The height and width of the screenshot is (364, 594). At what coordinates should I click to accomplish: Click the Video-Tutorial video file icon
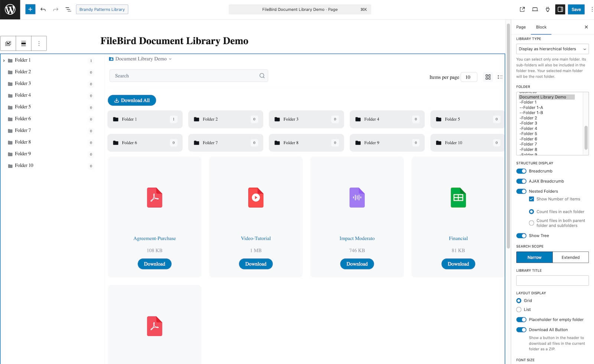pos(256,197)
